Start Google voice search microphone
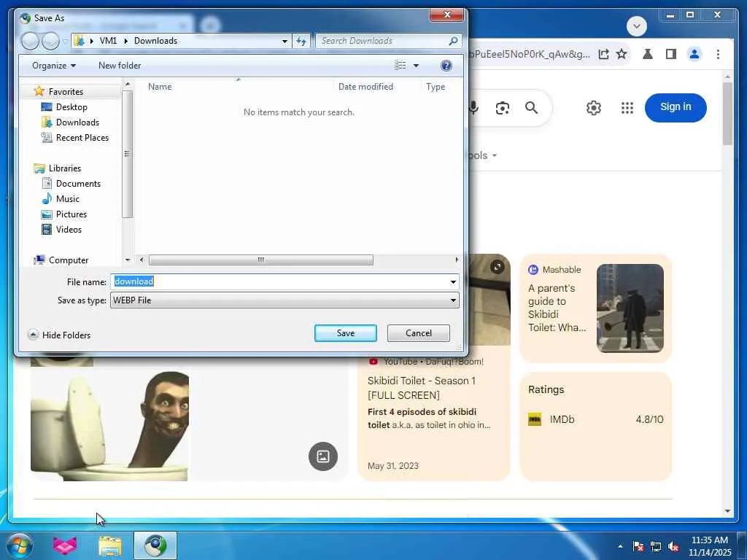This screenshot has width=747, height=560. click(x=473, y=108)
